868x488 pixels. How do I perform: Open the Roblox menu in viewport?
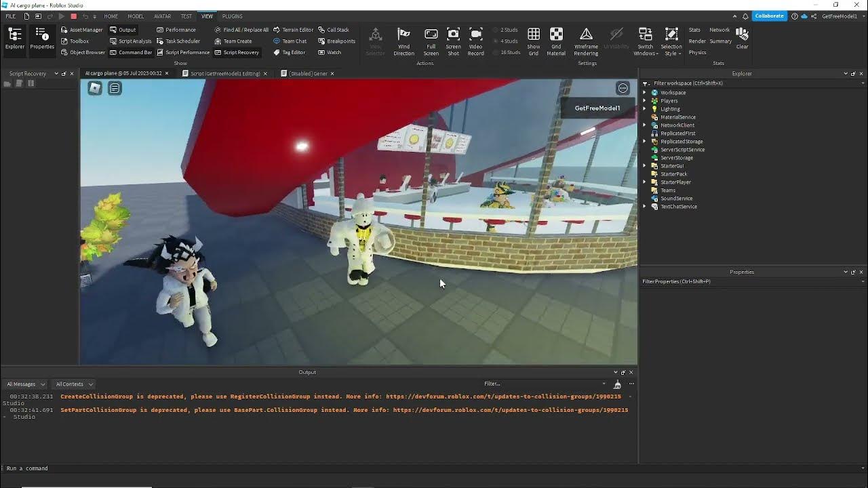coord(95,88)
